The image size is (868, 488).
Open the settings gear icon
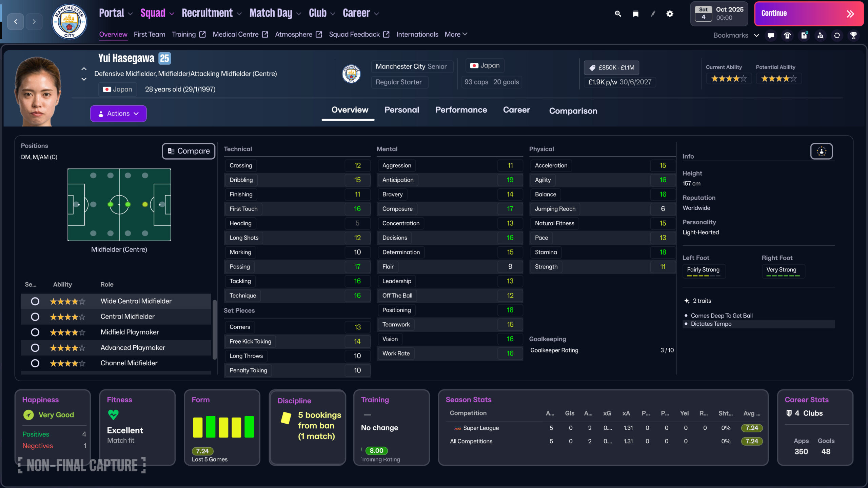[670, 14]
